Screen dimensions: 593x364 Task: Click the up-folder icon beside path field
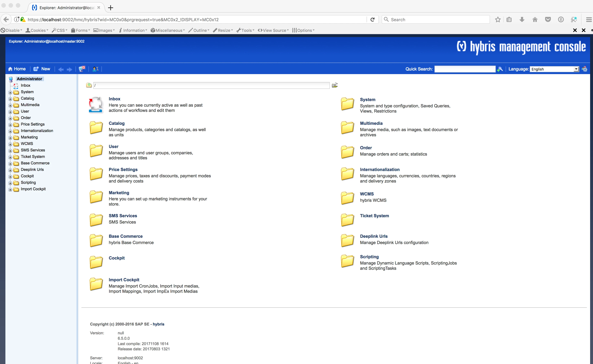tap(89, 85)
